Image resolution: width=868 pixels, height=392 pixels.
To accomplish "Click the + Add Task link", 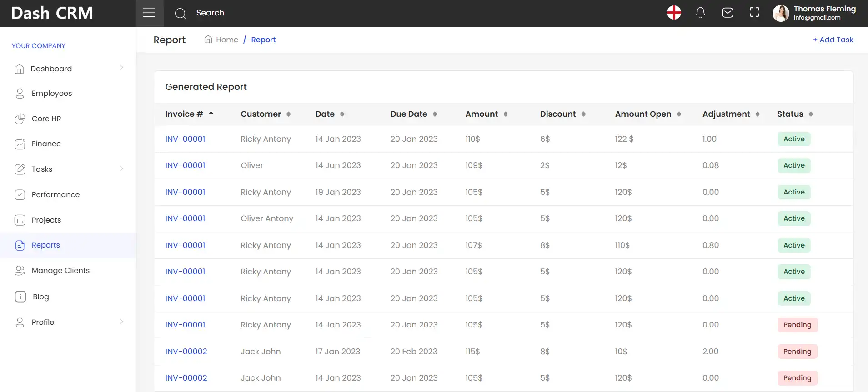I will [x=833, y=40].
